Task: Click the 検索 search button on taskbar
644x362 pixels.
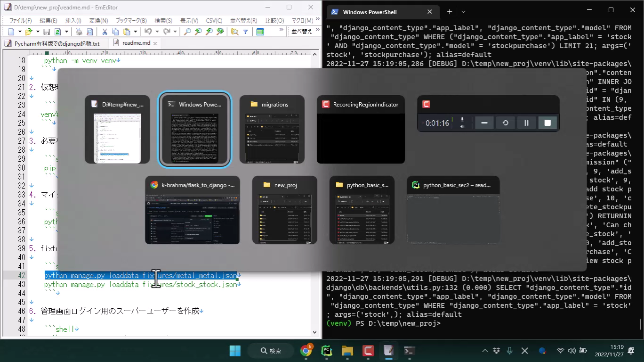Action: [x=271, y=351]
